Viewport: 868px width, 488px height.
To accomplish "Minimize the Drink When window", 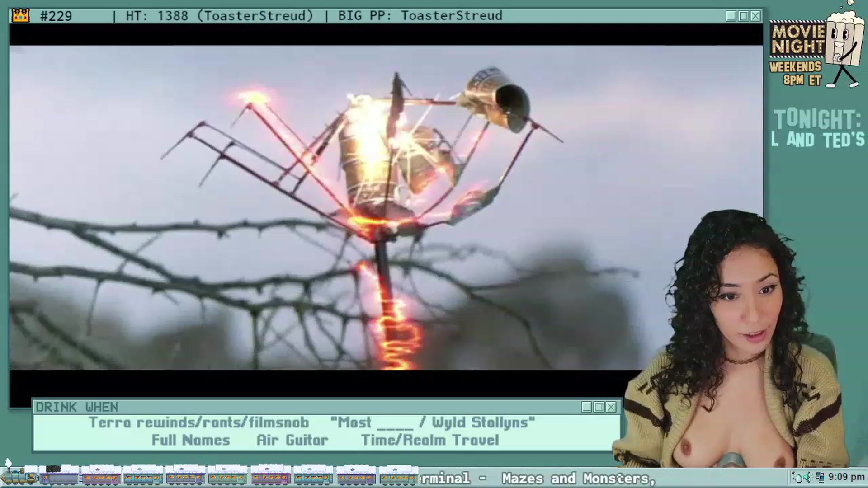I will 587,407.
